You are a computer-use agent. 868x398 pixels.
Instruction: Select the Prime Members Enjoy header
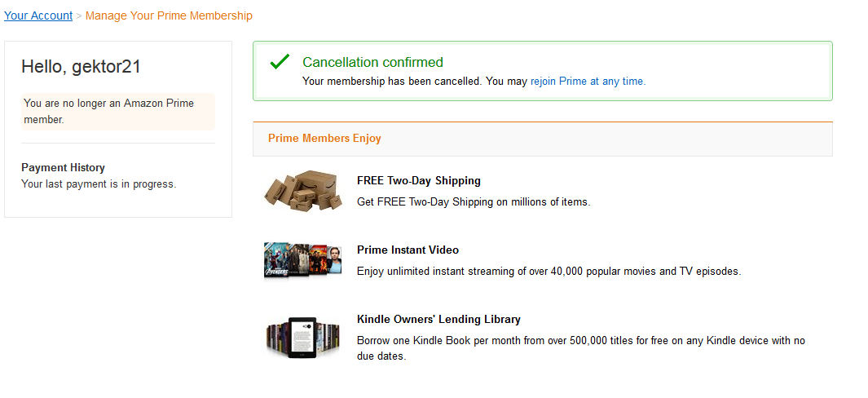point(324,139)
